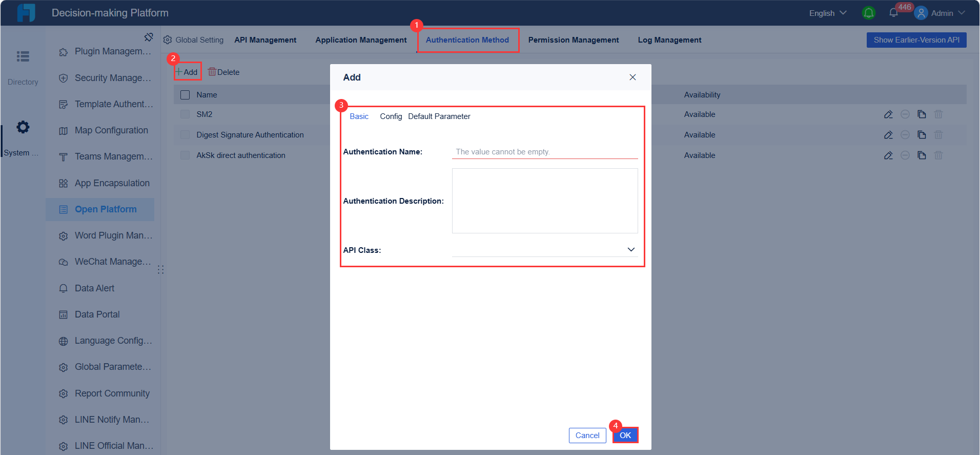Click the Authentication Description text area

[x=545, y=201]
